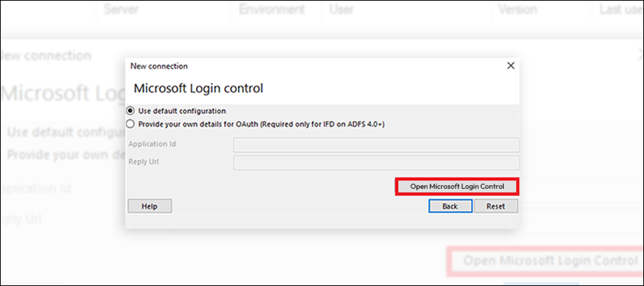Reset the connection settings

(496, 207)
